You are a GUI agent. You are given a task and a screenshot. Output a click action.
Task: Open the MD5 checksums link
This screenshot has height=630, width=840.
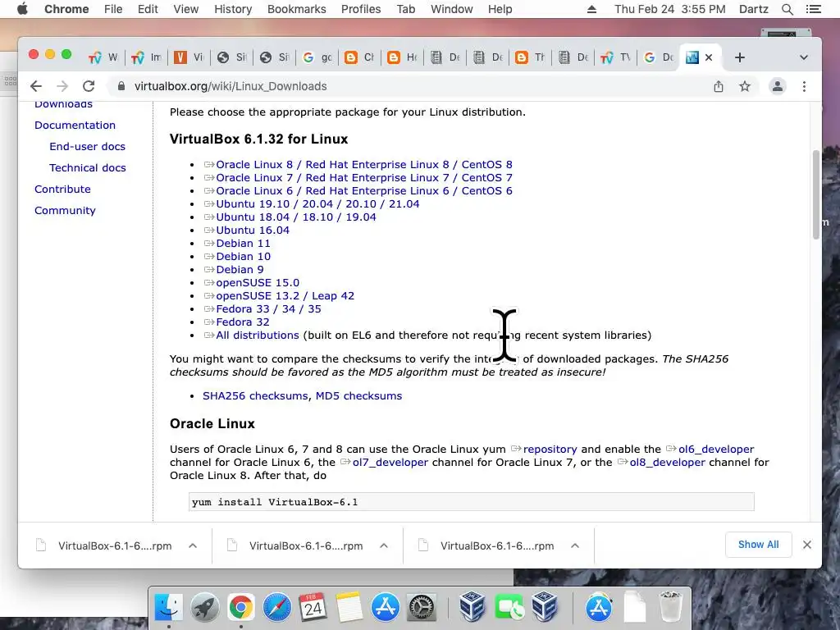pyautogui.click(x=358, y=396)
